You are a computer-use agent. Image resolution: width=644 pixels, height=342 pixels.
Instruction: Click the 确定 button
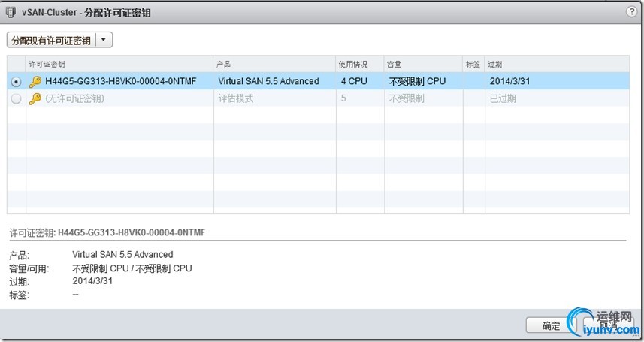(551, 326)
